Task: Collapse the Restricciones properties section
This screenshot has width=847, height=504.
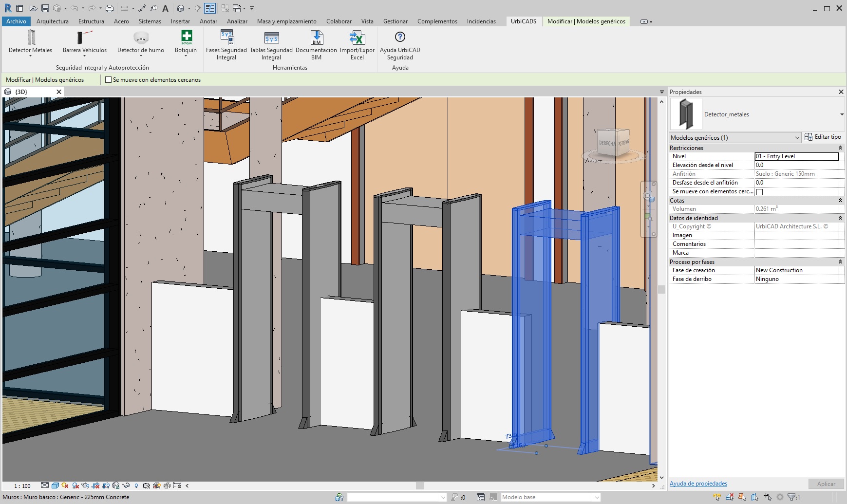Action: click(840, 148)
